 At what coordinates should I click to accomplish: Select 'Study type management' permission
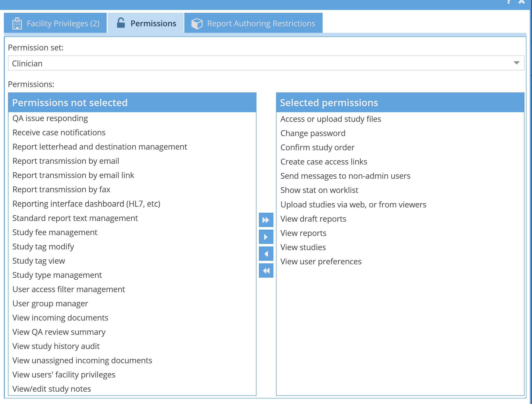click(x=132, y=275)
